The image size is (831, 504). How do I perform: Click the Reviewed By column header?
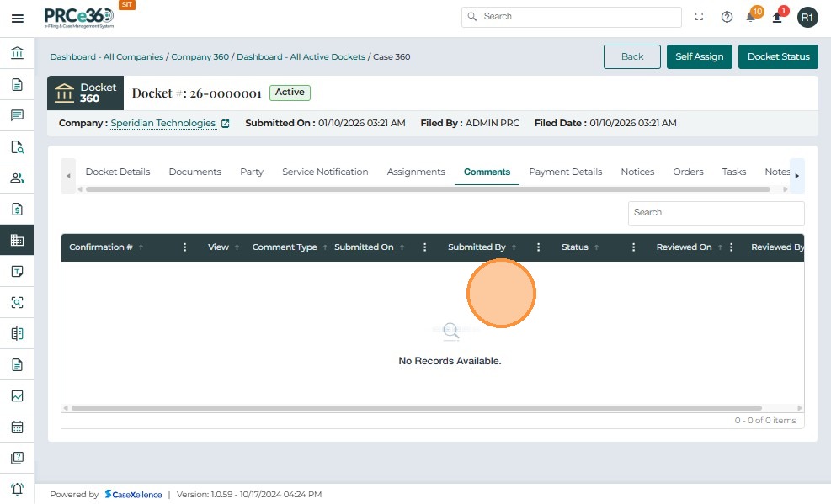pos(777,247)
